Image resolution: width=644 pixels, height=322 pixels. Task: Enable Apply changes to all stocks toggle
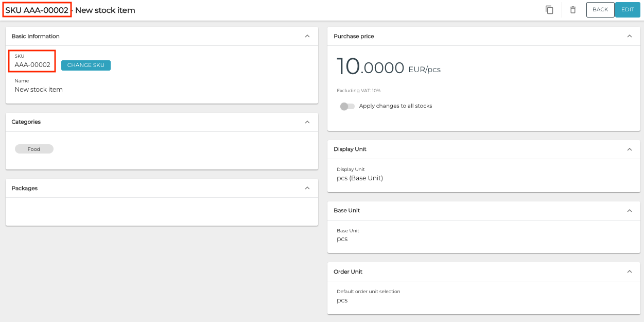pos(347,106)
